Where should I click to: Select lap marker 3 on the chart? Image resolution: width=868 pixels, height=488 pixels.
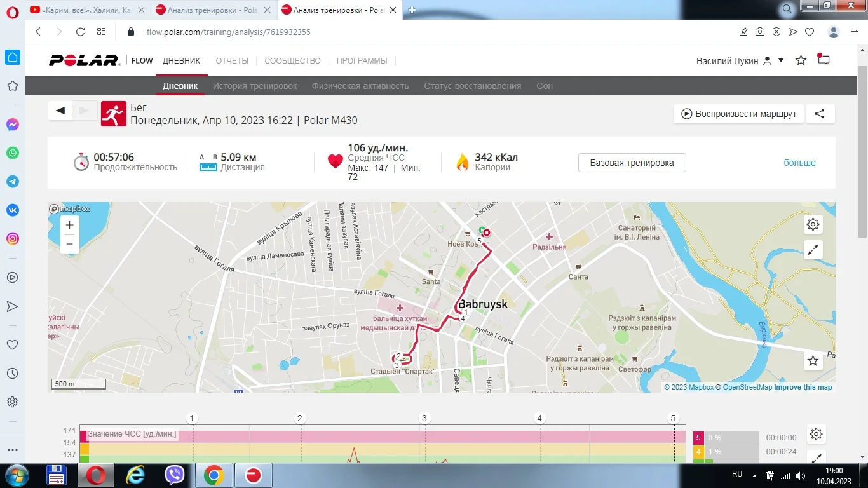(x=424, y=418)
